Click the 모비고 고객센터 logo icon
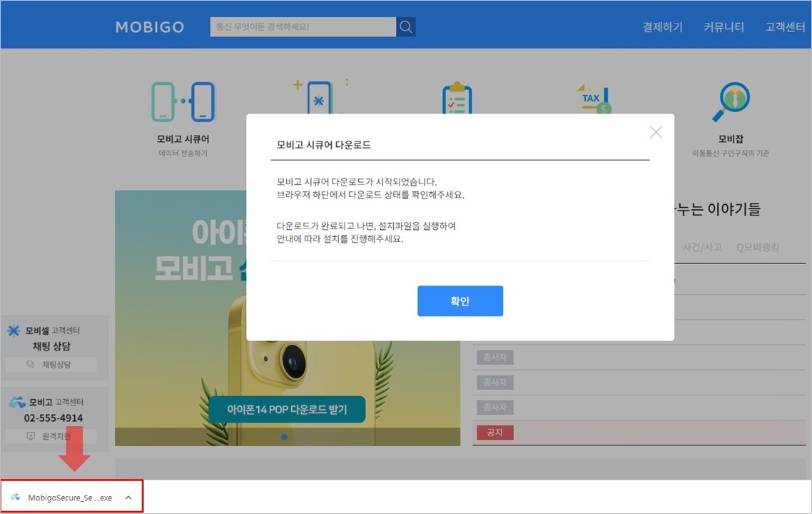The height and width of the screenshot is (514, 812). (x=17, y=402)
